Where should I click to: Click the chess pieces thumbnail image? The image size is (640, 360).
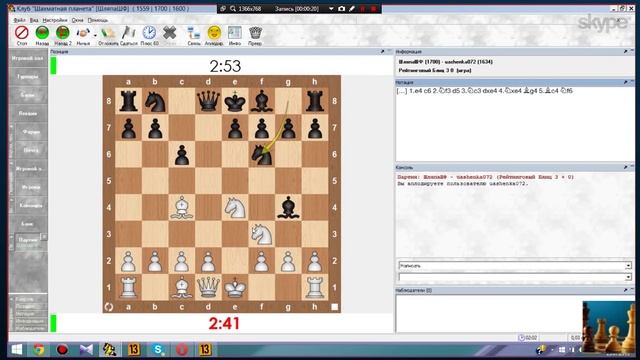[609, 327]
